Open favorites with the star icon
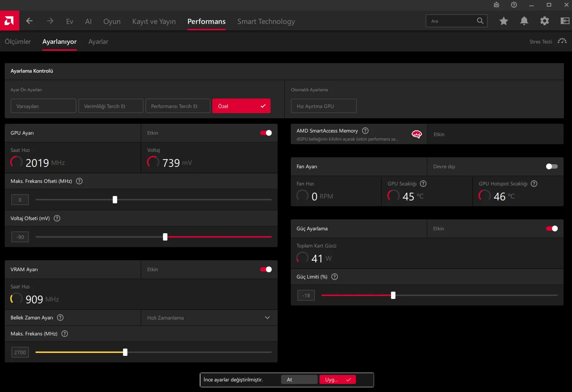The width and height of the screenshot is (572, 392). coord(504,21)
